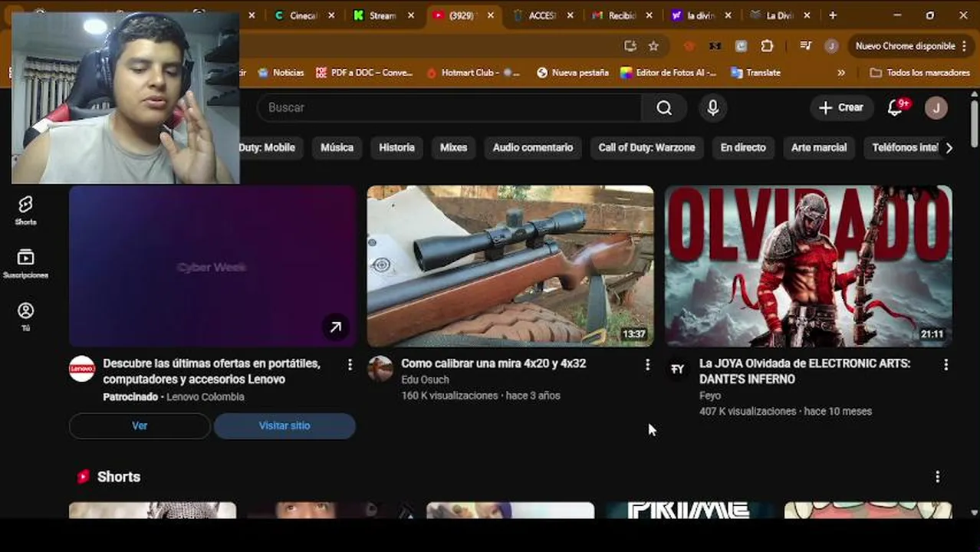This screenshot has width=980, height=552.
Task: Go to Suscripciones in the sidebar
Action: coord(25,264)
